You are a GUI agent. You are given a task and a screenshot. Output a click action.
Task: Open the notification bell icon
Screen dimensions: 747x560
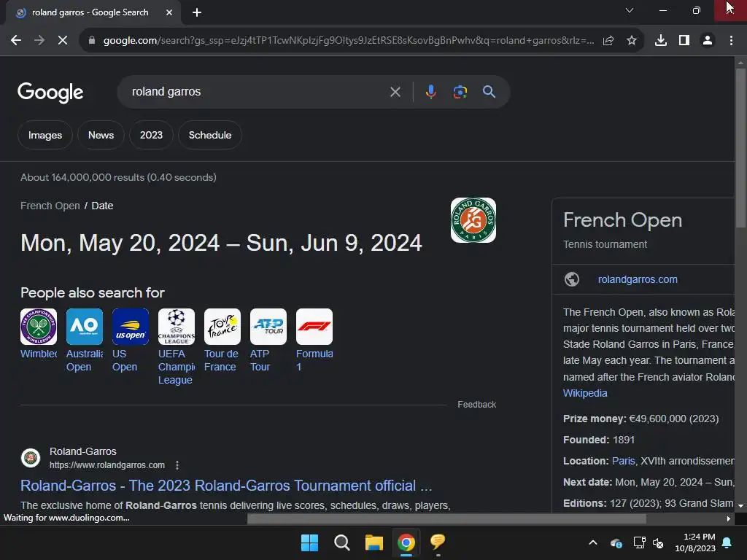[x=727, y=542]
